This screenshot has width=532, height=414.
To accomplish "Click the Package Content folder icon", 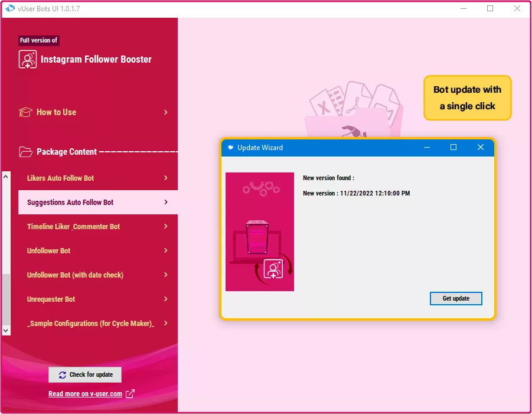I will (x=25, y=152).
